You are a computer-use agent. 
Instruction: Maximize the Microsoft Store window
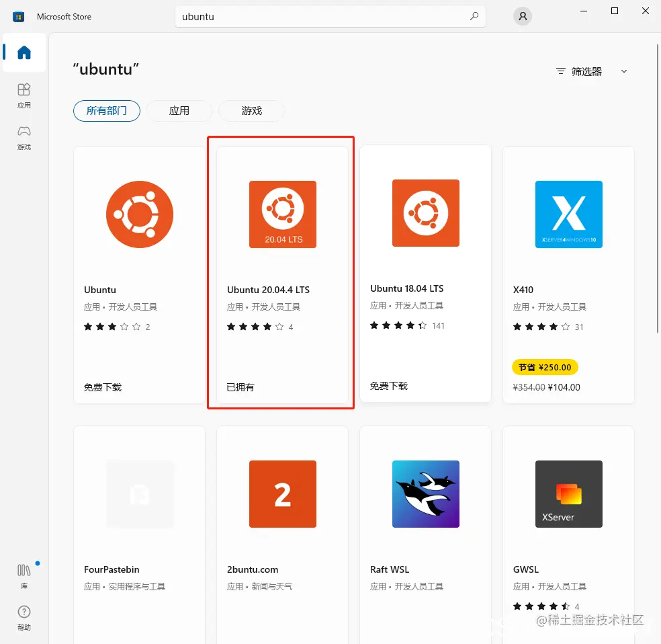pos(615,11)
